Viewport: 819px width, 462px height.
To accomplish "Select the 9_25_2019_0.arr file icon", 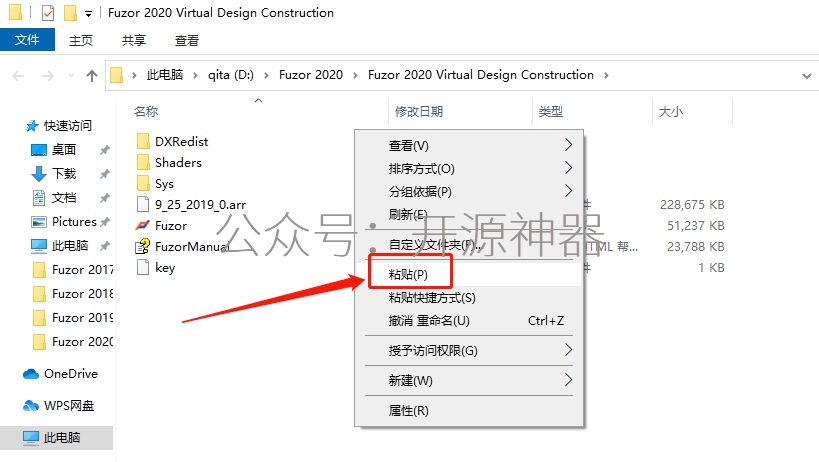I will coord(143,204).
